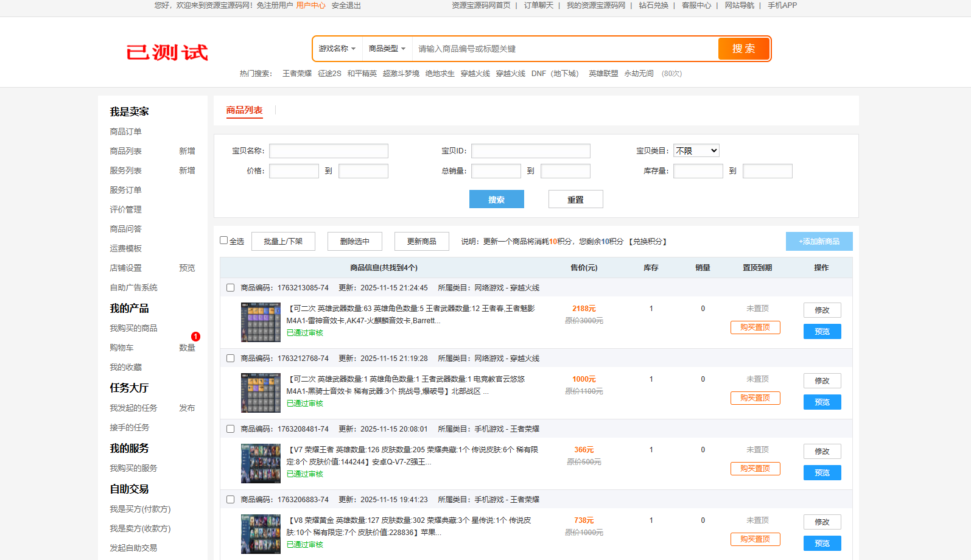Open thumbnail of the 2188元 product
The width and height of the screenshot is (971, 560).
(x=261, y=322)
